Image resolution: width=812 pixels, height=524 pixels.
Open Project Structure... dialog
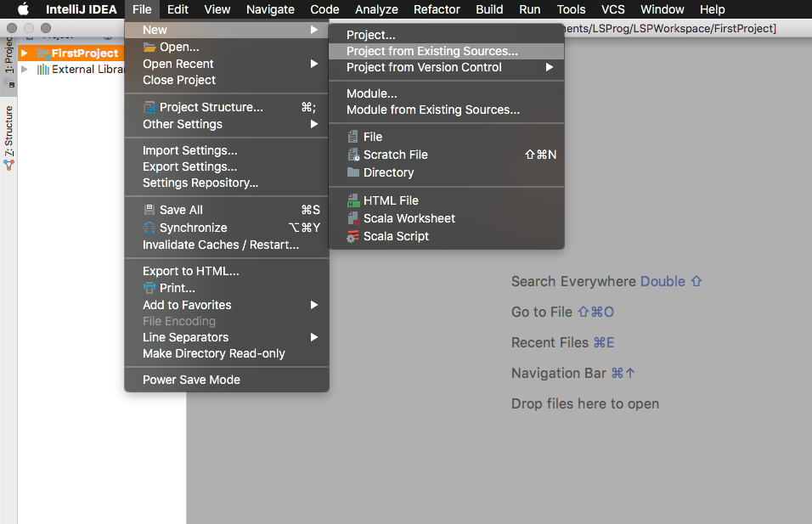pos(227,107)
